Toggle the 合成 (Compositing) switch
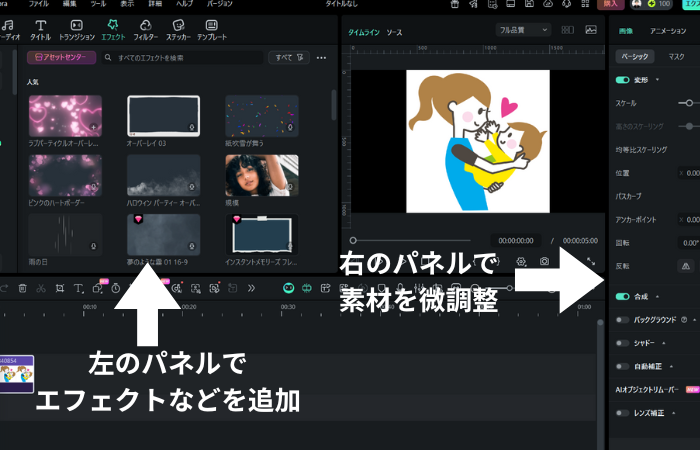 pos(622,296)
